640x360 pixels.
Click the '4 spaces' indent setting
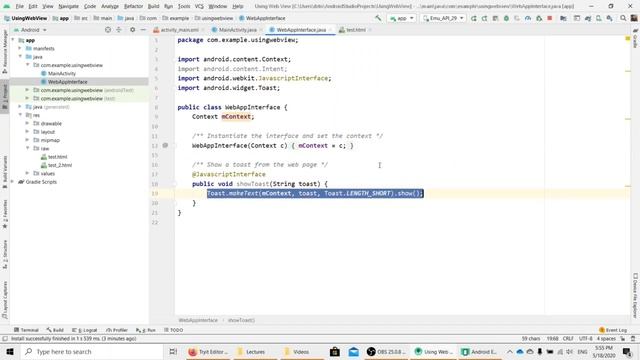(x=606, y=339)
